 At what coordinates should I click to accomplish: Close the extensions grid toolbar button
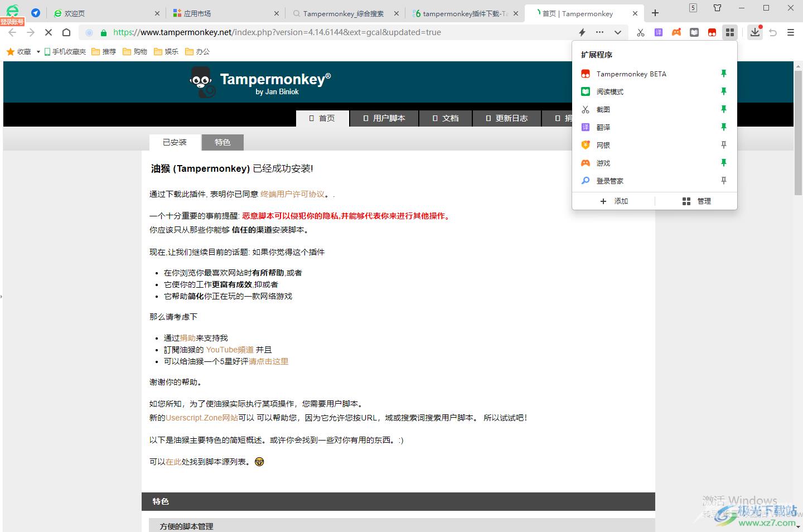click(730, 32)
